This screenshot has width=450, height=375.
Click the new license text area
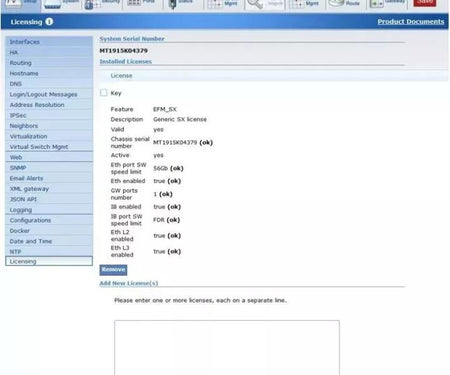(x=227, y=348)
